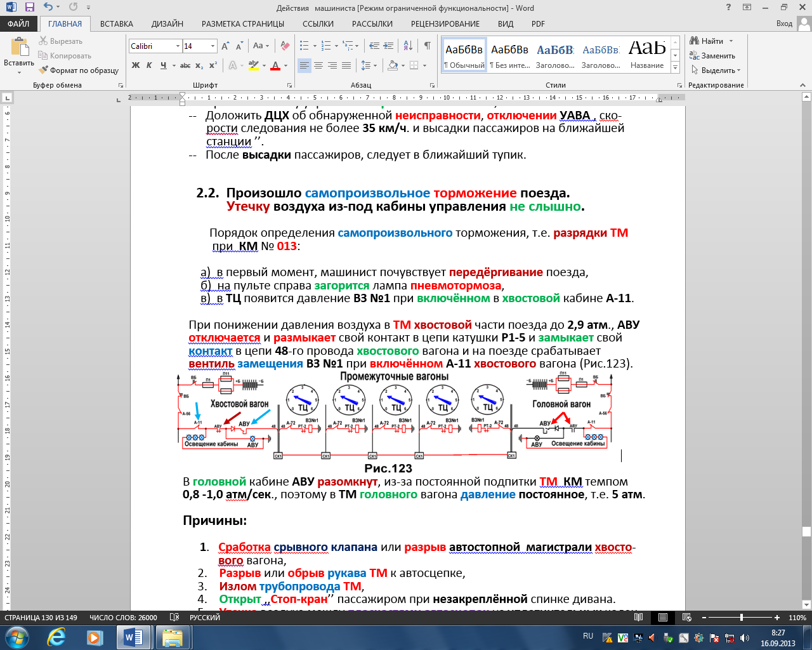Toggle italic formatting (К)
The height and width of the screenshot is (650, 812).
click(149, 65)
